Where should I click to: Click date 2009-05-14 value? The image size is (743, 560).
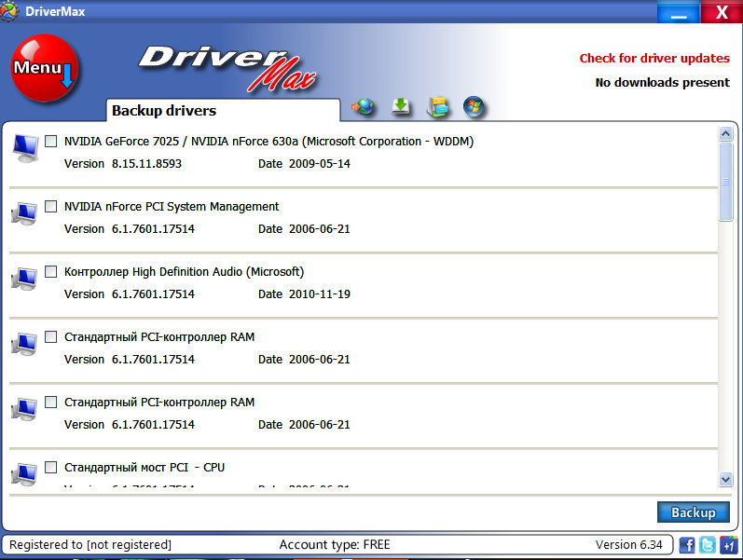coord(320,163)
